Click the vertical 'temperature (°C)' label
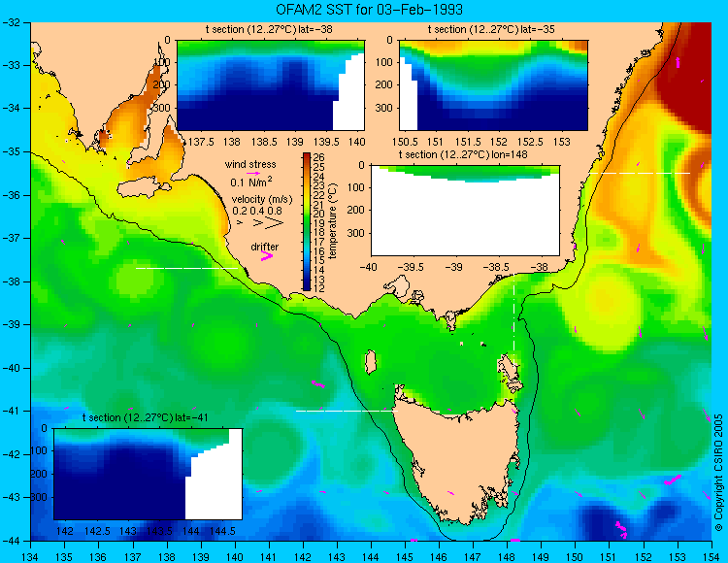Screen dimensions: 728x563 (333, 221)
